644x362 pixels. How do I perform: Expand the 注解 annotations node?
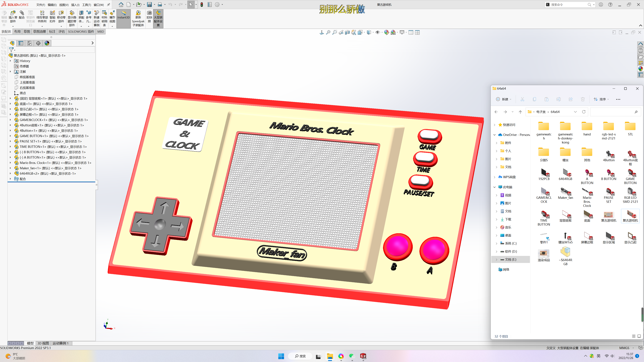coord(10,72)
